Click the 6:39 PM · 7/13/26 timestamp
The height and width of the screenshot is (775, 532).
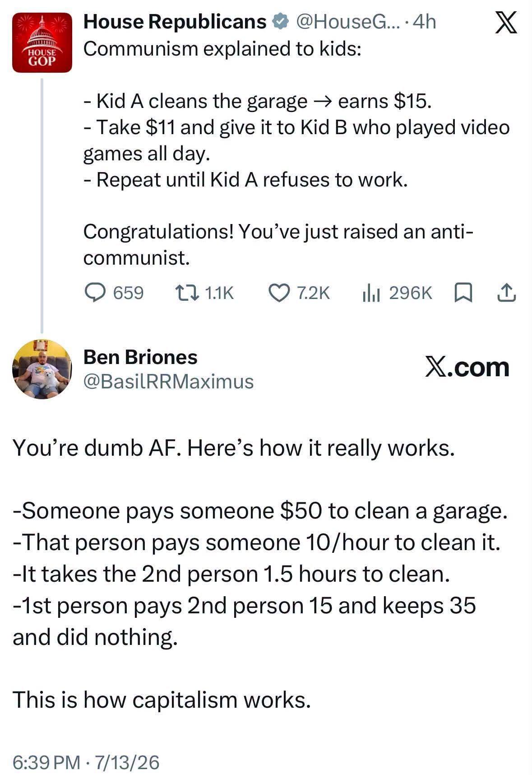tap(86, 762)
